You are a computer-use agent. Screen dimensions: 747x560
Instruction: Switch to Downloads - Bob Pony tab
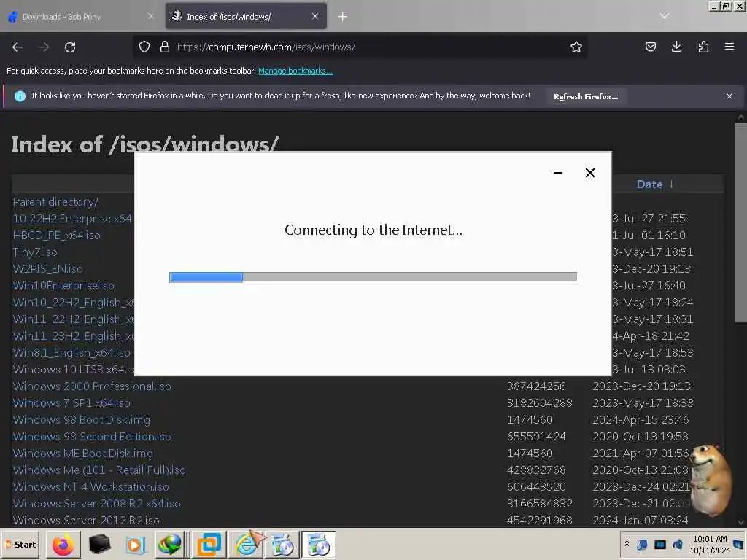80,17
